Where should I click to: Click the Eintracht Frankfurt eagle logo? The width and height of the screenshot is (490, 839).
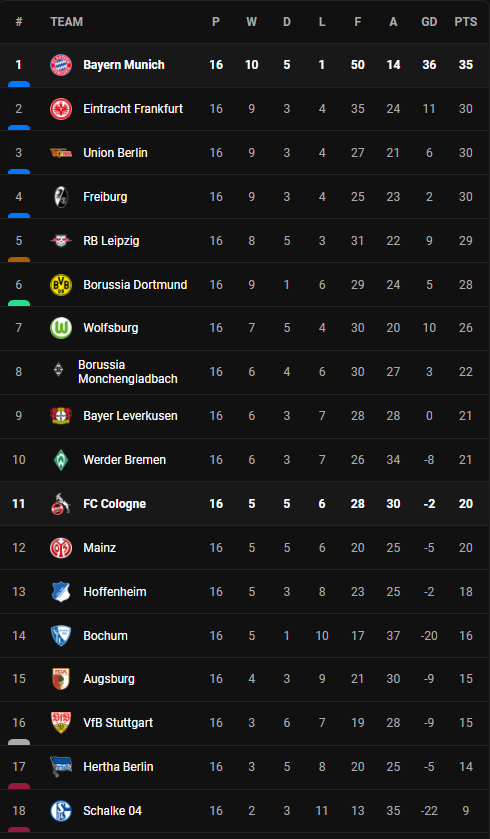(x=61, y=109)
